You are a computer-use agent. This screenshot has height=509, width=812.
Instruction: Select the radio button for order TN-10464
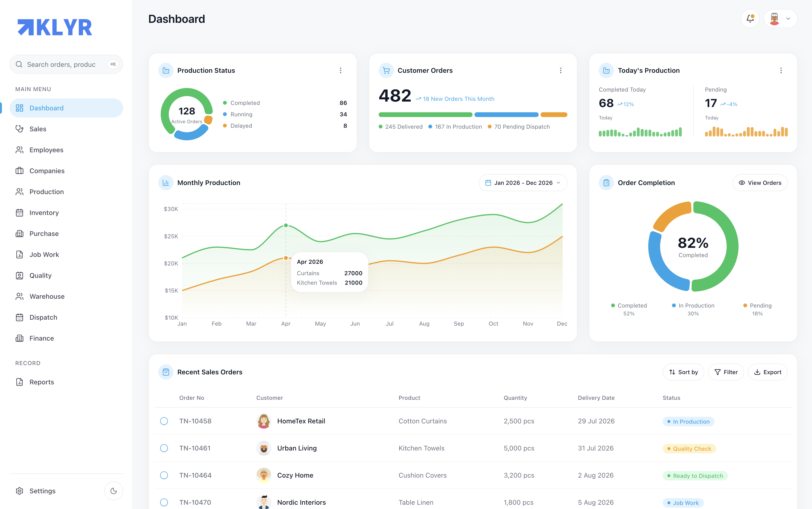click(164, 475)
